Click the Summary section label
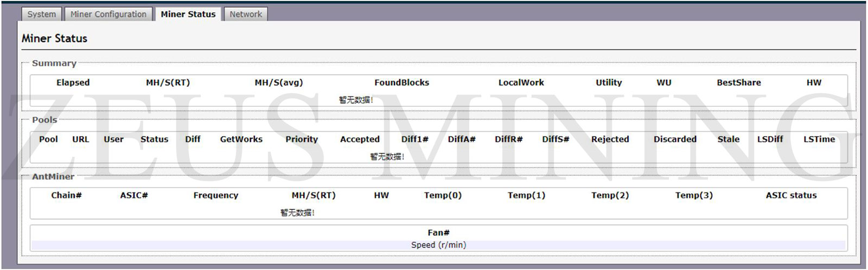 [x=54, y=63]
